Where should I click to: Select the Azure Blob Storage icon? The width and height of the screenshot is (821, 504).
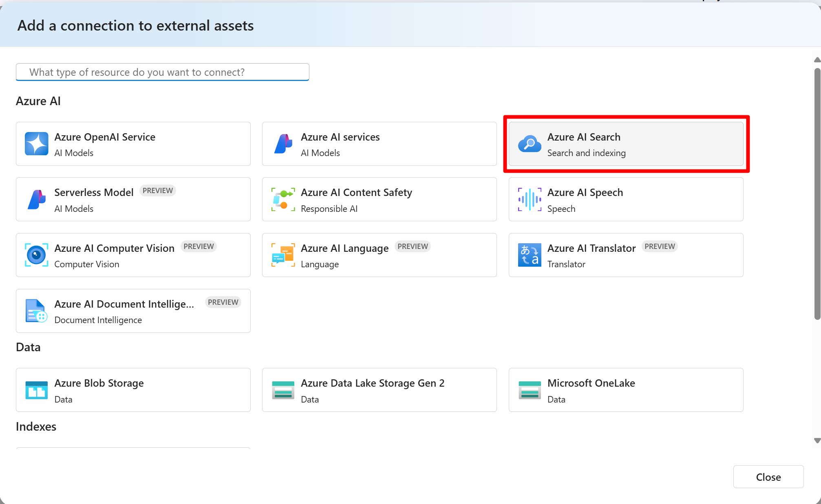[x=36, y=390]
